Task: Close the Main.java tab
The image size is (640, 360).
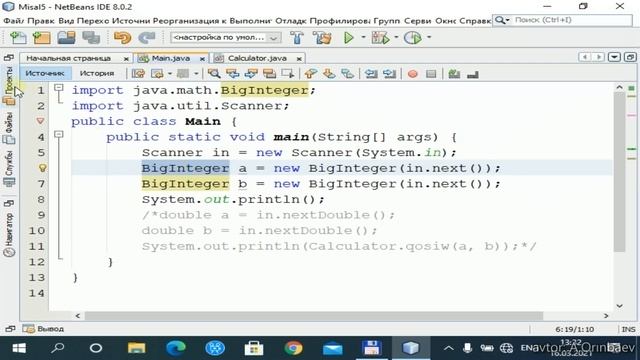Action: pos(202,59)
